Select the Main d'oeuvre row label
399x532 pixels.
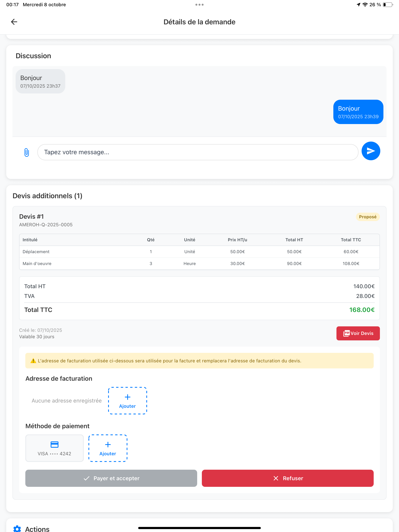[x=37, y=264]
